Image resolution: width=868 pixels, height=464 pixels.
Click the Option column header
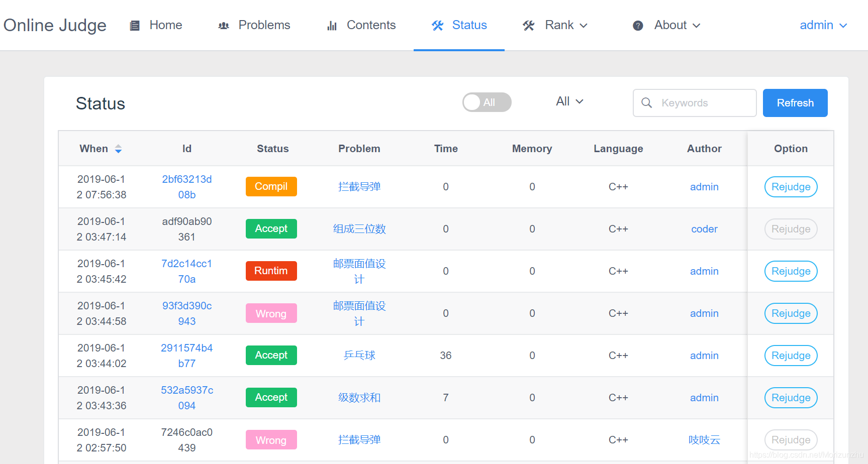pos(791,149)
